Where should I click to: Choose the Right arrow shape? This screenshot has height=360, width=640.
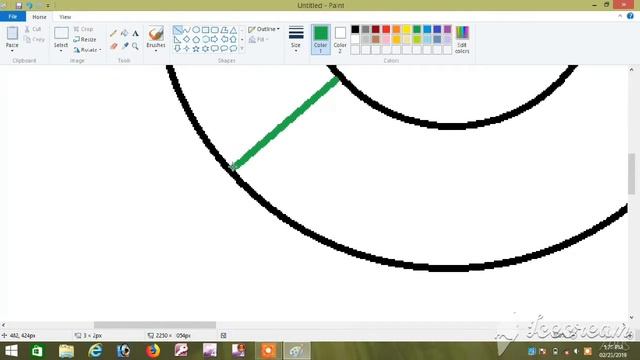tap(215, 39)
